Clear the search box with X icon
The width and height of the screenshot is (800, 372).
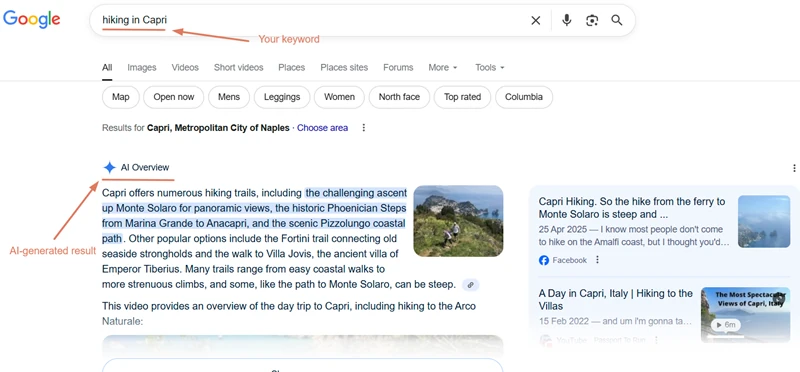pos(536,20)
